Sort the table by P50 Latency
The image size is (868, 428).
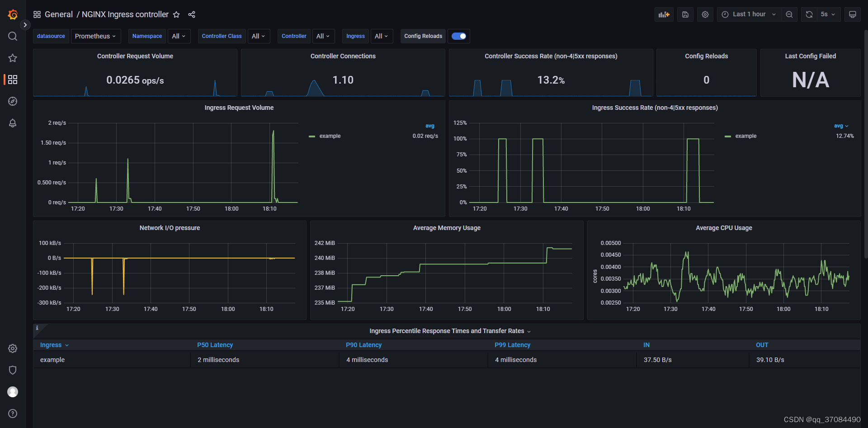pos(215,345)
